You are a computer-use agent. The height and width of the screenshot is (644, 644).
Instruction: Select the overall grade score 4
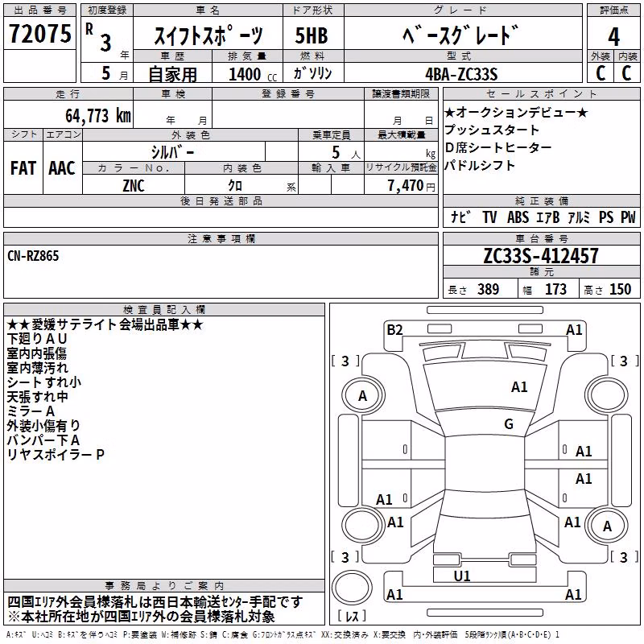(x=613, y=37)
